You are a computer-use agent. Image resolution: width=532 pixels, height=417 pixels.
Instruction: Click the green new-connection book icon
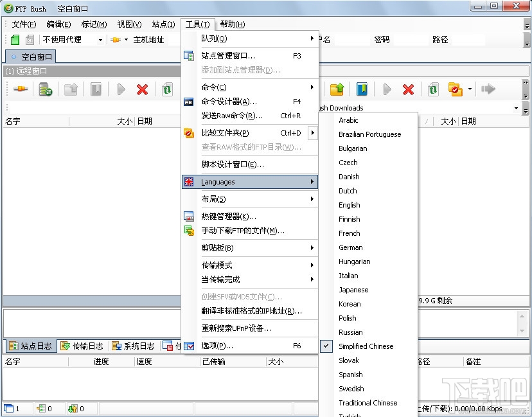tap(15, 40)
